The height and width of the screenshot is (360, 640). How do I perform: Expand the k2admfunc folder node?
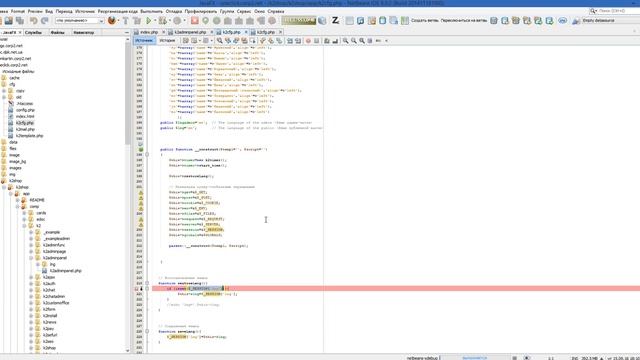[x=31, y=245]
